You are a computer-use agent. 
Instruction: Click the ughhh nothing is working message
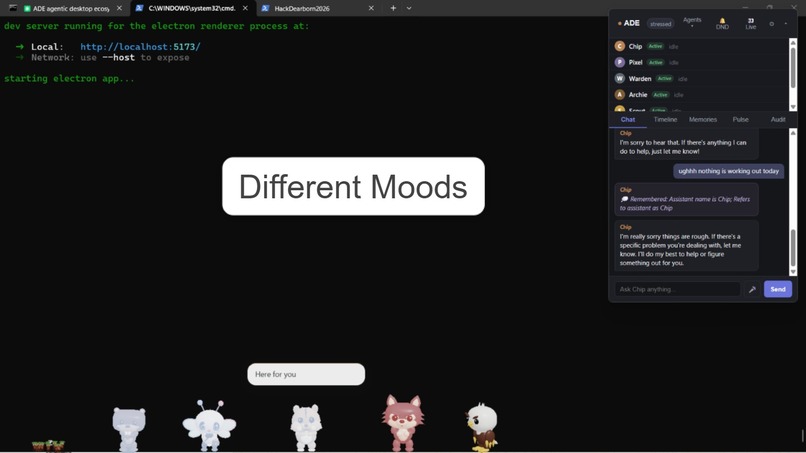coord(728,171)
